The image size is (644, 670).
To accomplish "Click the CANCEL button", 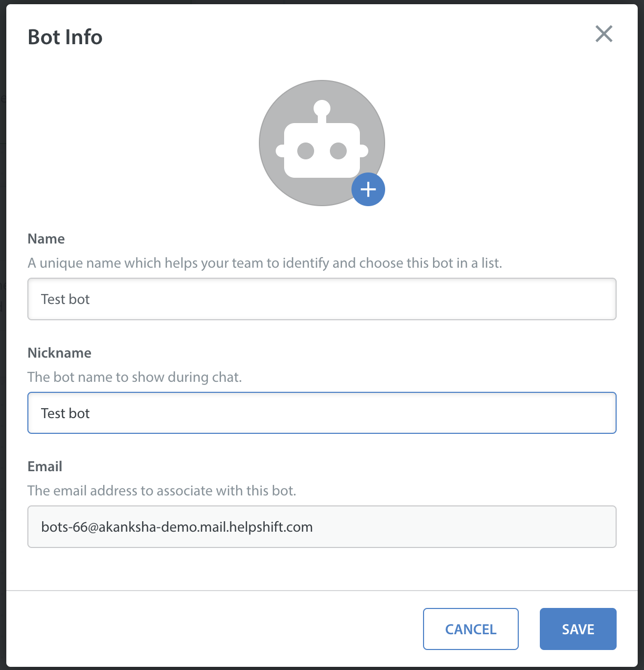I will pyautogui.click(x=471, y=629).
